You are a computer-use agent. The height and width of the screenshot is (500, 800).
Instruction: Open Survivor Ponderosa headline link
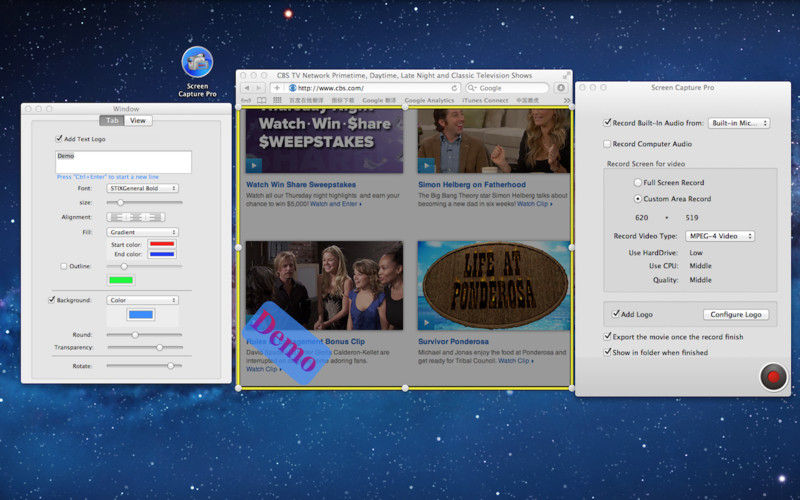pos(453,341)
